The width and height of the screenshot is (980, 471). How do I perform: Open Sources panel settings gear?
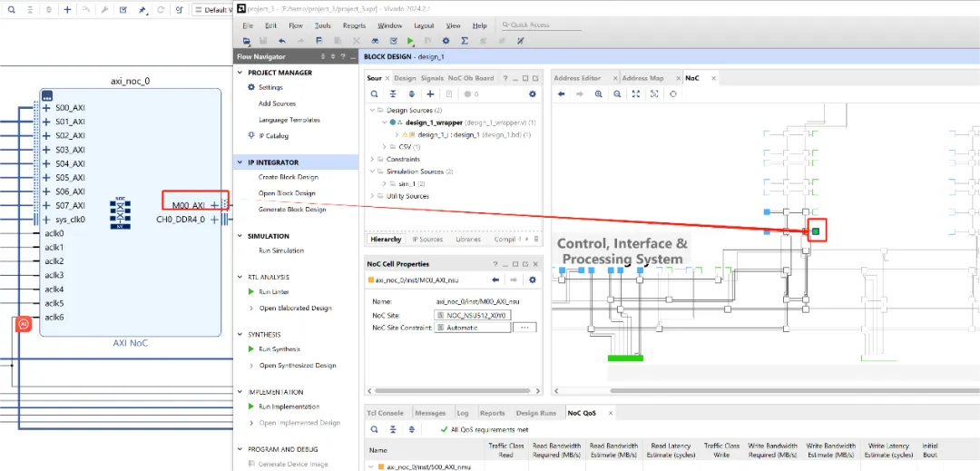(x=532, y=93)
